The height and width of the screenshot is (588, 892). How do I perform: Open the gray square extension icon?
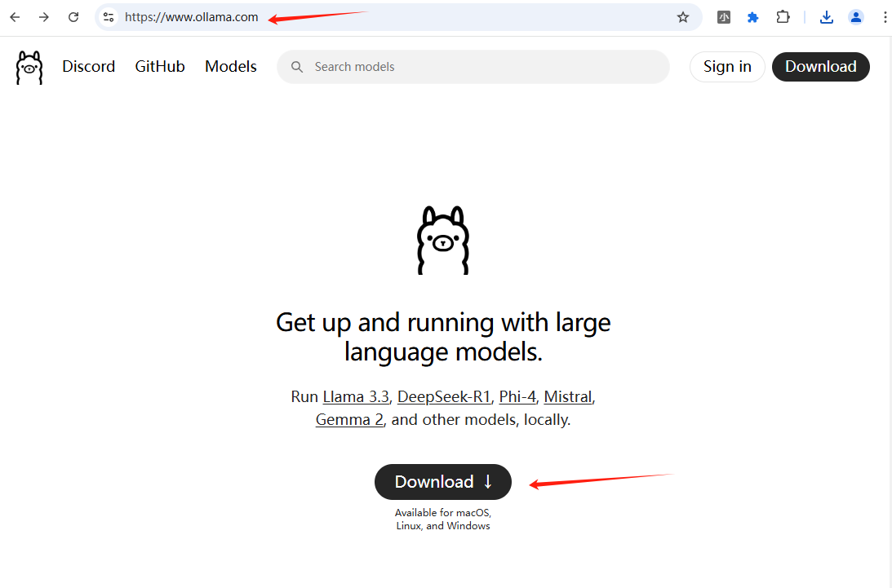point(724,17)
